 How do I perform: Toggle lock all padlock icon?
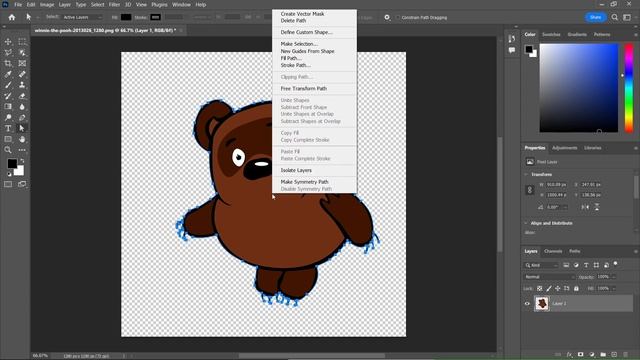(576, 289)
